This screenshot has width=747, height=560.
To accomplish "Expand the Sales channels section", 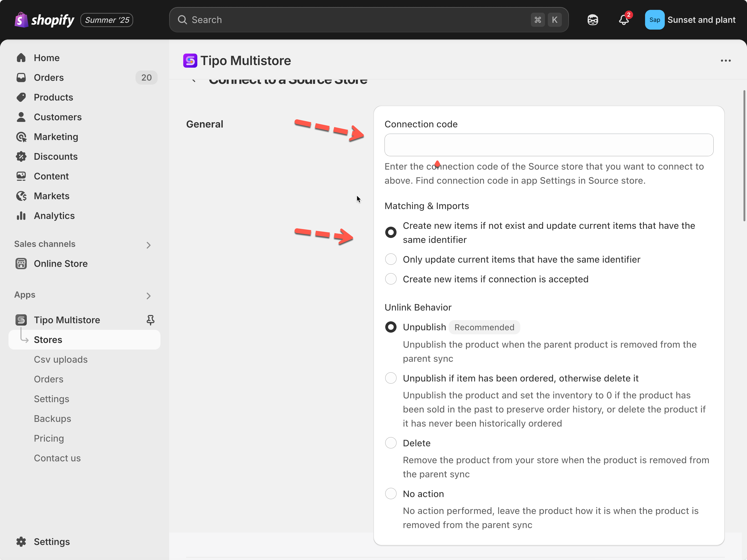I will click(x=148, y=245).
